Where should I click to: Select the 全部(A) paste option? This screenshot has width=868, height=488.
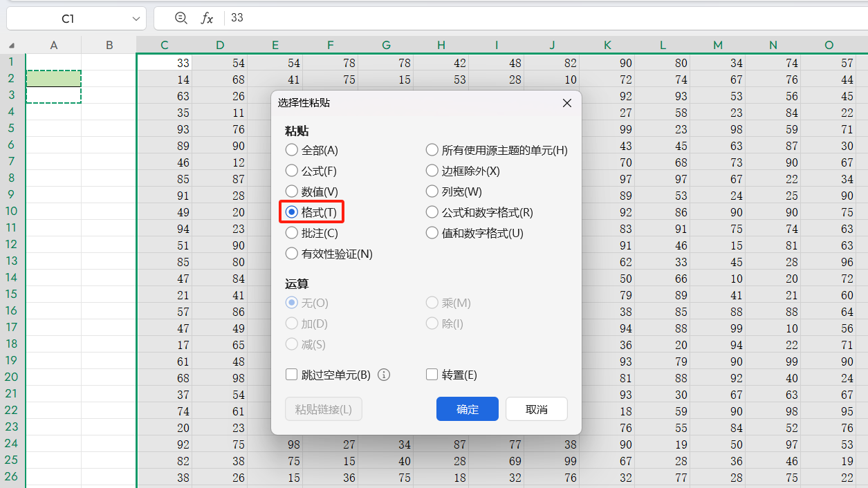292,150
